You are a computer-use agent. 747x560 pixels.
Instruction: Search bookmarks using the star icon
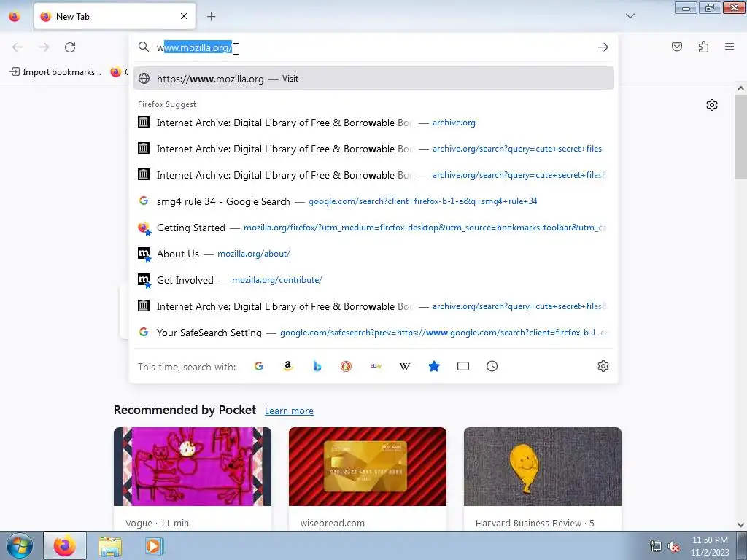(434, 366)
